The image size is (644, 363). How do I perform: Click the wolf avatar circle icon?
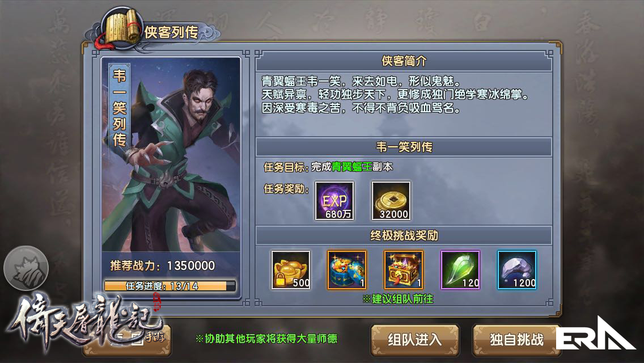pyautogui.click(x=26, y=268)
